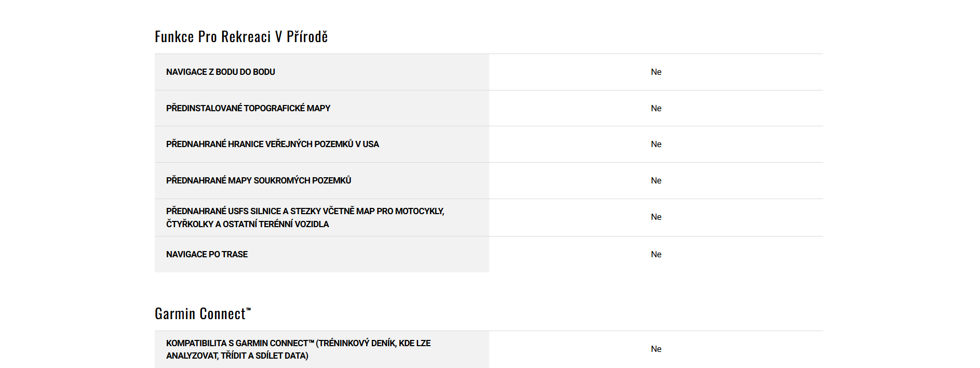Viewport: 980px width, 368px height.
Task: Click 'Ne' value for Navigace z bodu do bodu
Action: (x=656, y=72)
